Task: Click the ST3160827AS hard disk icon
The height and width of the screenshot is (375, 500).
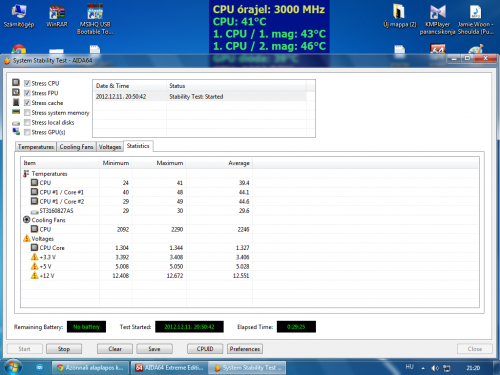Action: [x=34, y=212]
